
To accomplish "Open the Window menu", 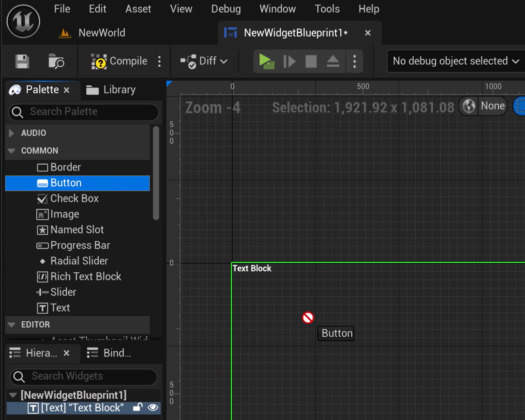I will (x=278, y=9).
